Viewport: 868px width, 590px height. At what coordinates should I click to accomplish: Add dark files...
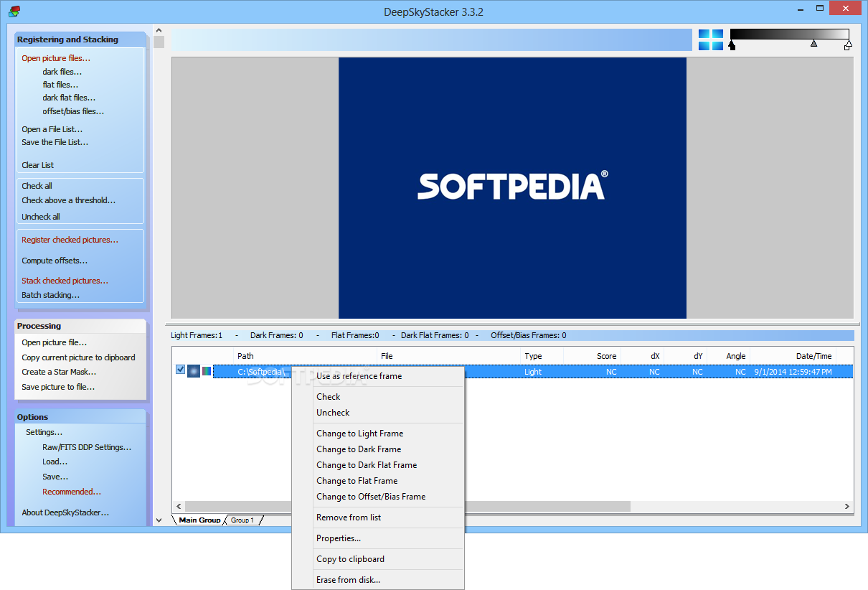coord(62,72)
